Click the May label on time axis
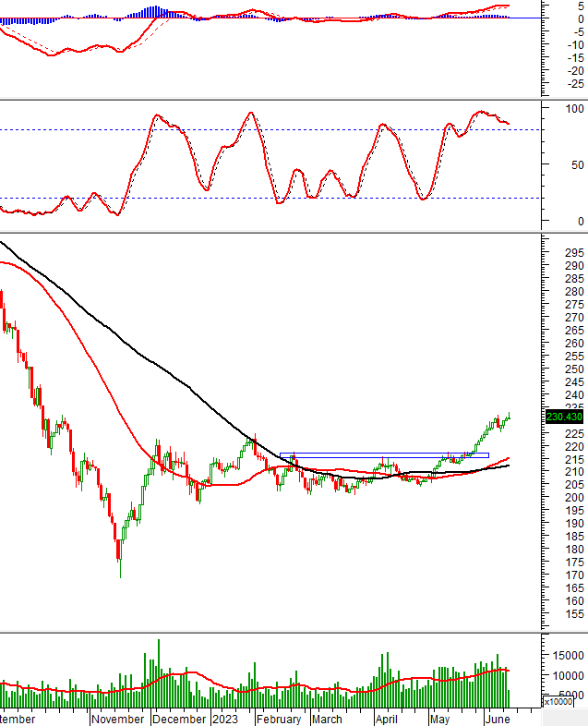 pyautogui.click(x=439, y=719)
